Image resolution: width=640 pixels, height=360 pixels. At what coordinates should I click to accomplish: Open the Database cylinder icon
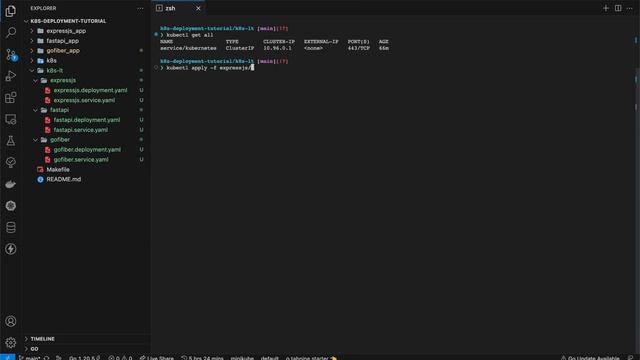tap(11, 227)
